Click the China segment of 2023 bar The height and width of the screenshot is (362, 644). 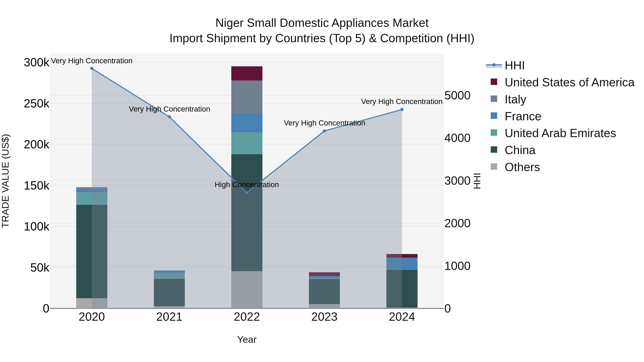325,292
